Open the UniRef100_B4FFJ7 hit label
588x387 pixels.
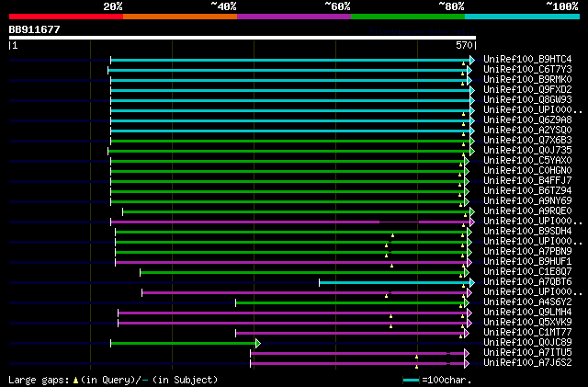click(x=527, y=180)
